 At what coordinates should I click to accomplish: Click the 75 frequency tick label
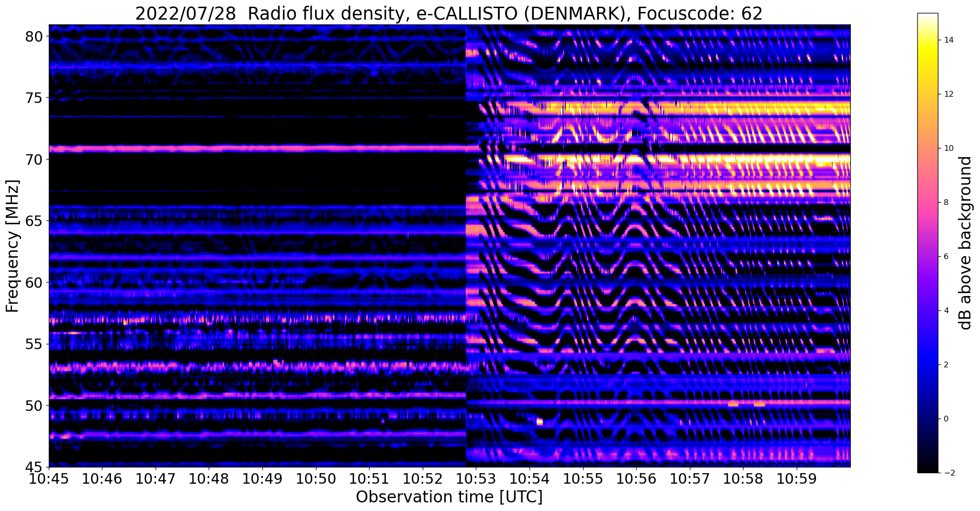[34, 98]
